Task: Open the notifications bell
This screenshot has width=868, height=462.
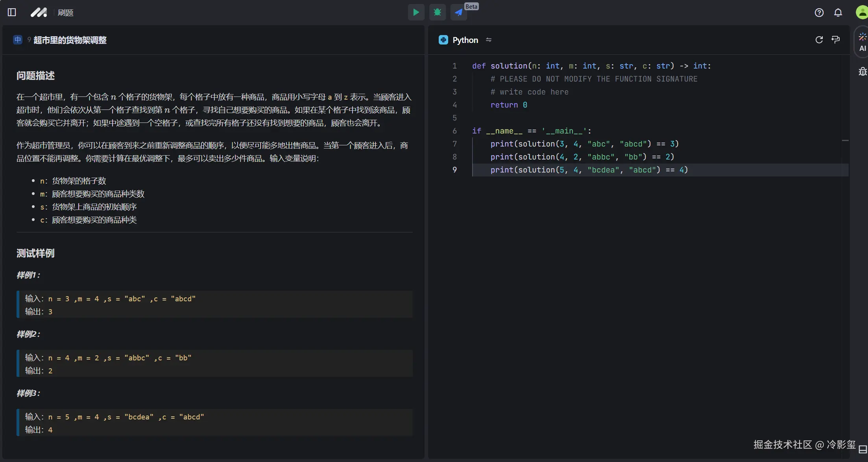Action: click(x=838, y=13)
